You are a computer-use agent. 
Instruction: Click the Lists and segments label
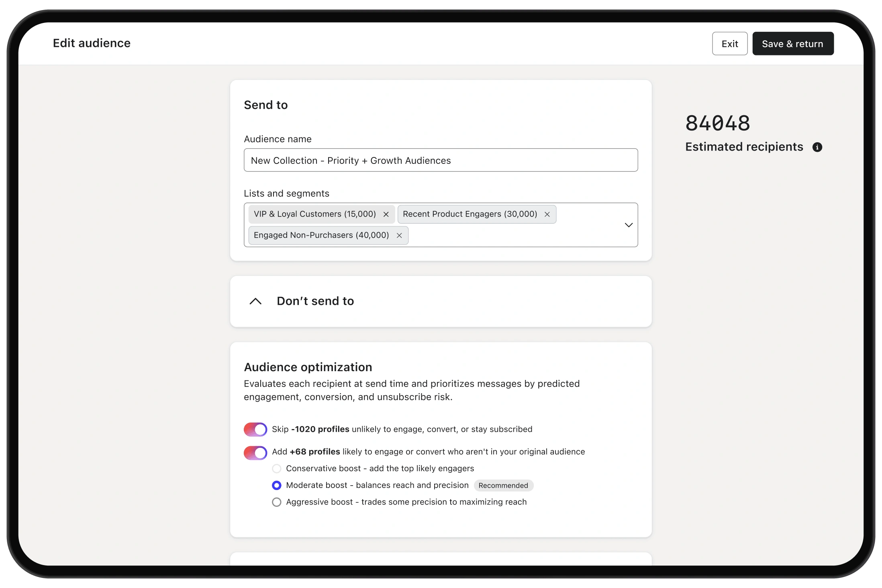[286, 193]
